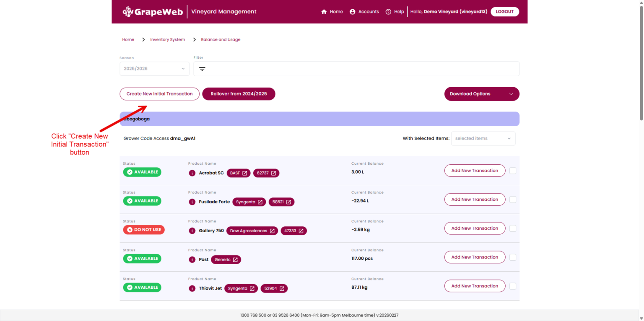Open the Dow Agrosciences manufacturer link

click(x=252, y=231)
